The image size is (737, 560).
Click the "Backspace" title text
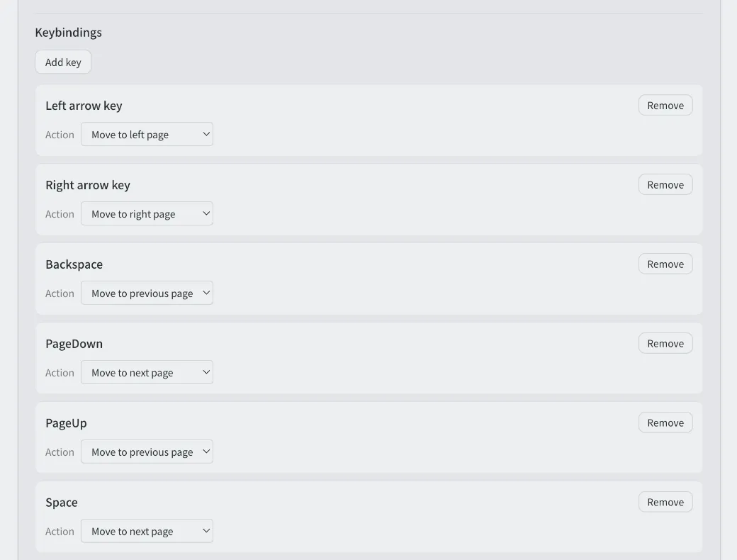(x=74, y=264)
